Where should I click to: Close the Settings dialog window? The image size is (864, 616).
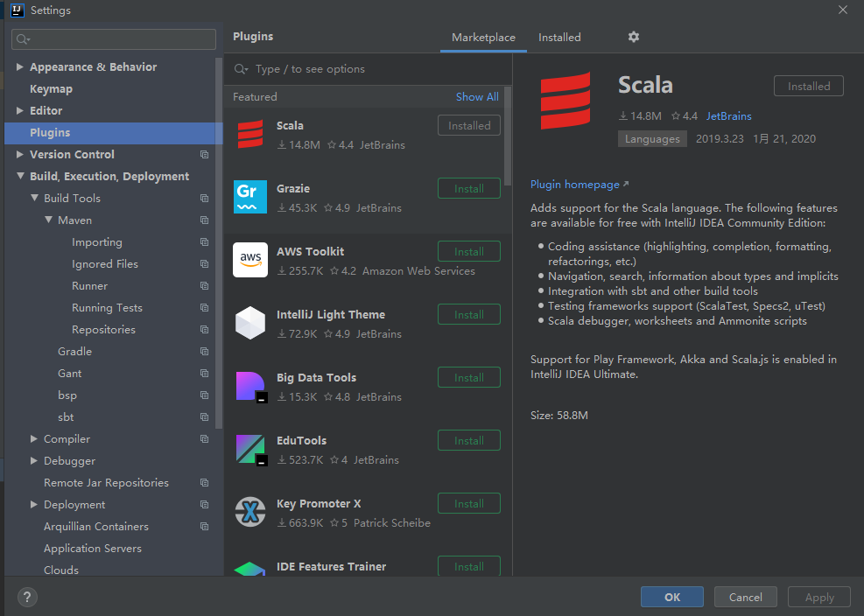click(x=842, y=10)
